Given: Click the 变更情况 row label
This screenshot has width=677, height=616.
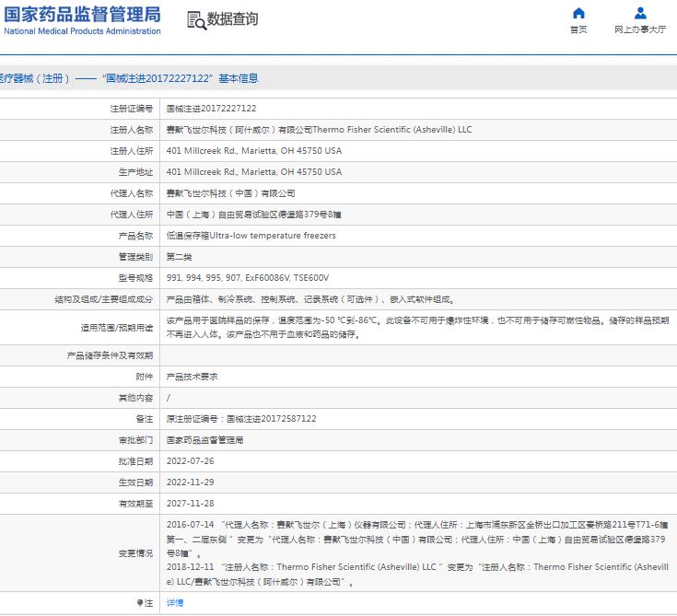Looking at the screenshot, I should coord(135,553).
